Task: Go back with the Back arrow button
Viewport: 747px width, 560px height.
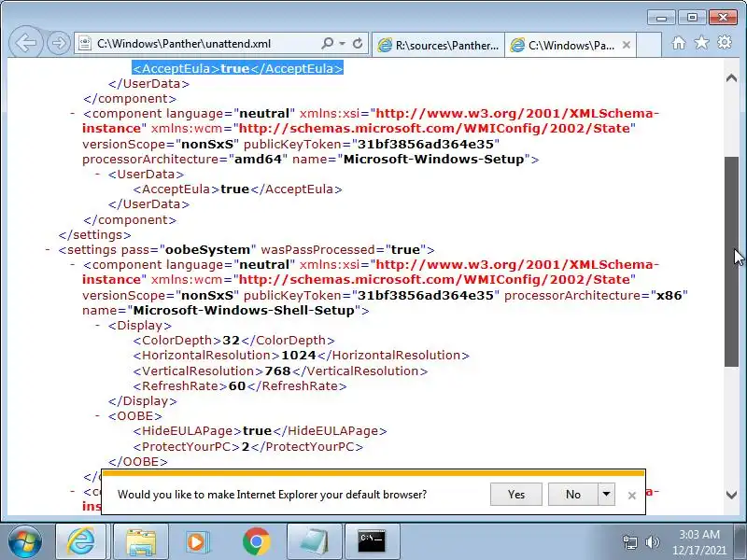Action: click(26, 43)
